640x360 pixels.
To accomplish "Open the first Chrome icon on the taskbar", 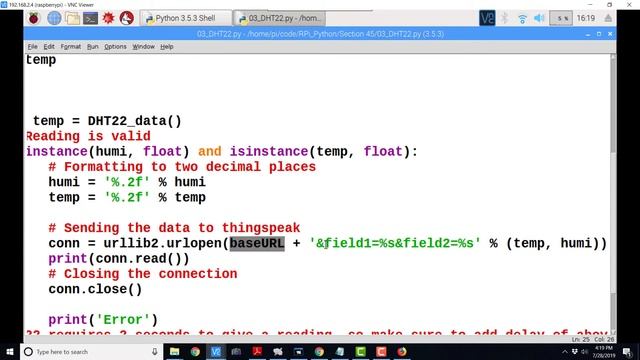I will tap(195, 351).
